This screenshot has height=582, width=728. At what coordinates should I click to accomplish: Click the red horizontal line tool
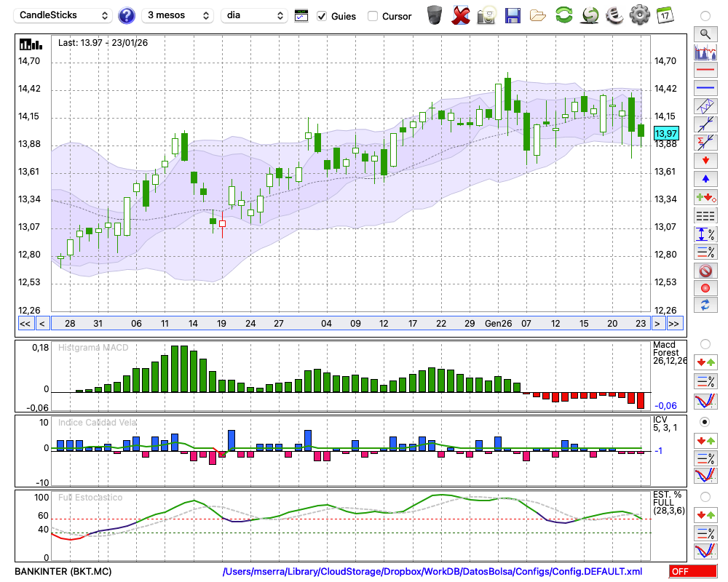pos(705,71)
